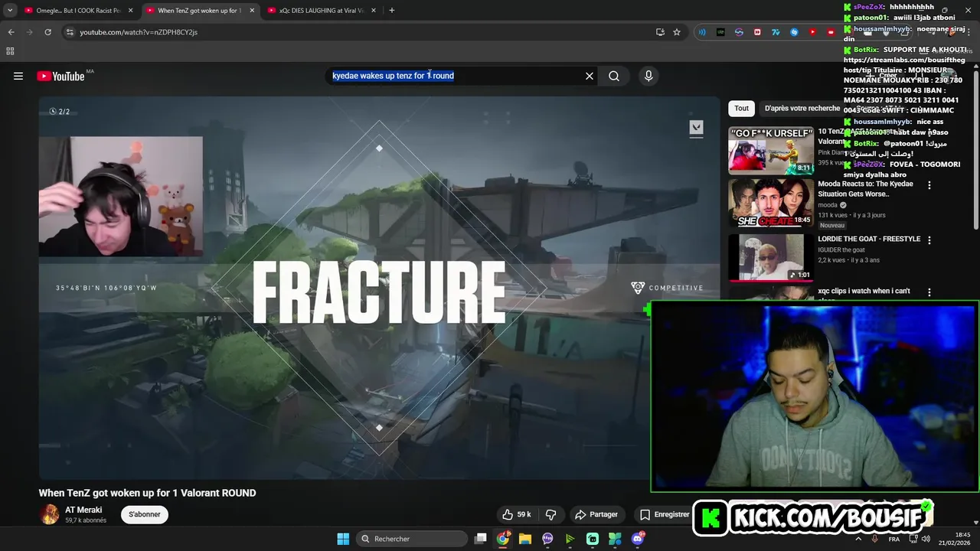Open the Chrome apps grid shortcut
Screen dimensions: 980x551
[10, 51]
